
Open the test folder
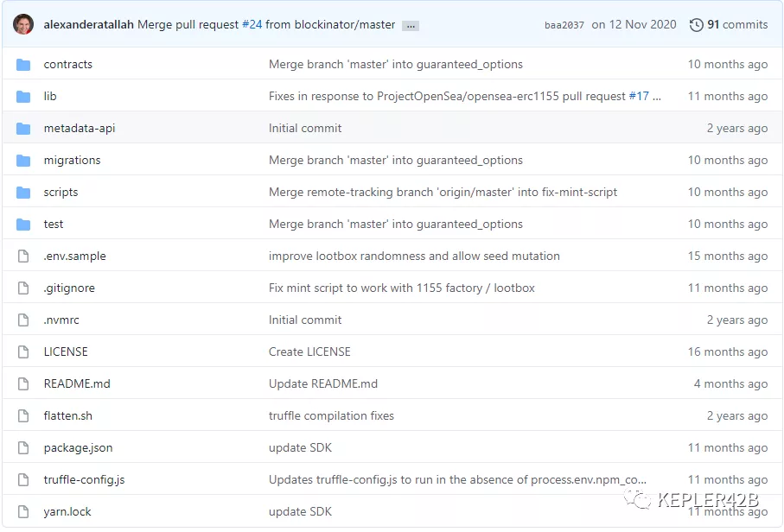[x=54, y=225]
